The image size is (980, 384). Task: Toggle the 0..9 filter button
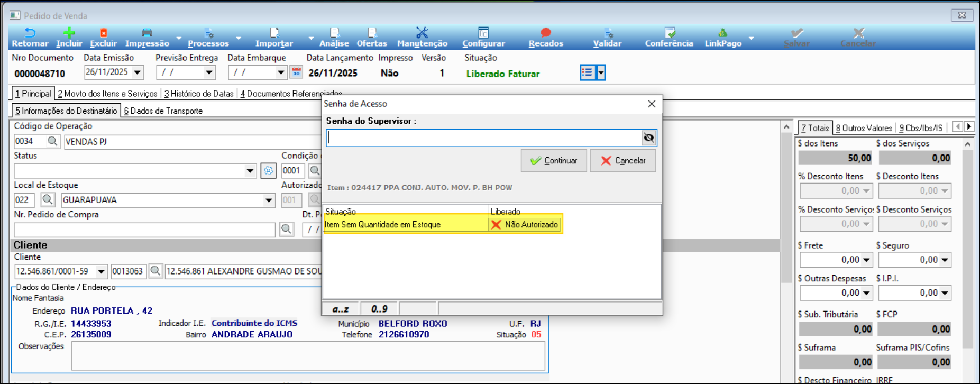pyautogui.click(x=379, y=309)
